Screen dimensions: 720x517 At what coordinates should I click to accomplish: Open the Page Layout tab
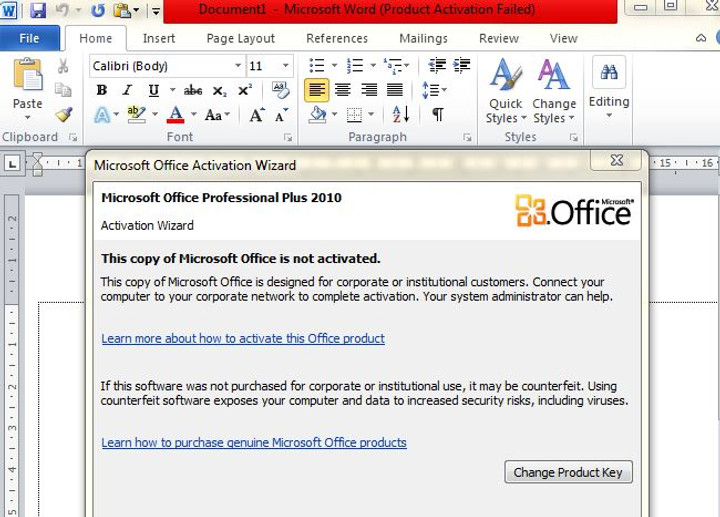point(240,39)
